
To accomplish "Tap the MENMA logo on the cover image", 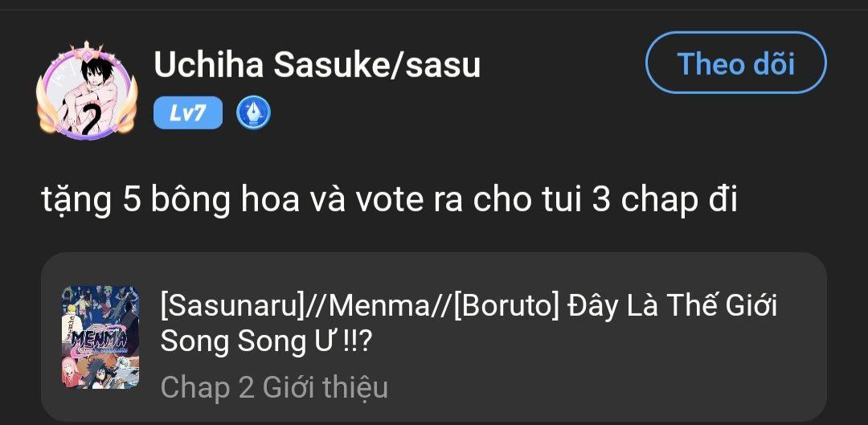I will pos(95,340).
